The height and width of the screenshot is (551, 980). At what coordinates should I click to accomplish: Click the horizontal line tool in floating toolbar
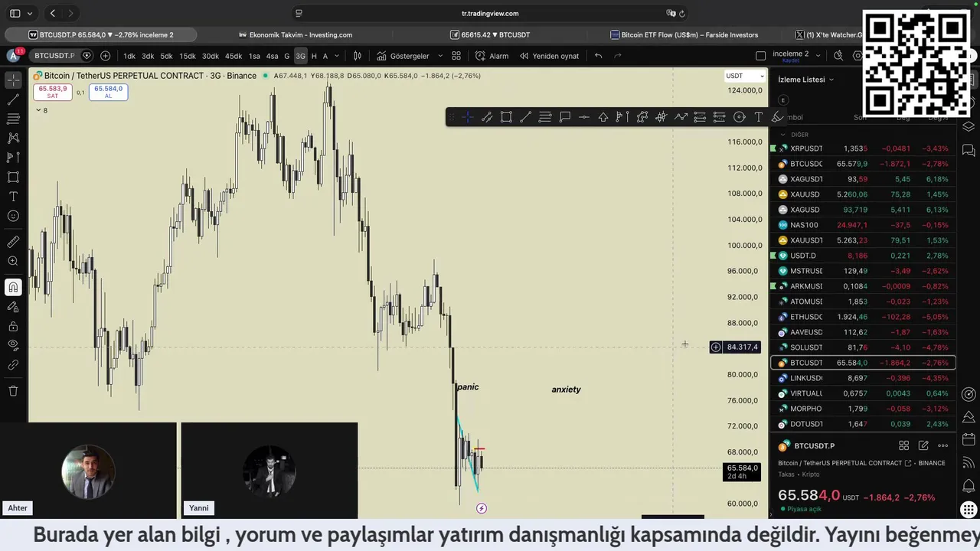[583, 117]
